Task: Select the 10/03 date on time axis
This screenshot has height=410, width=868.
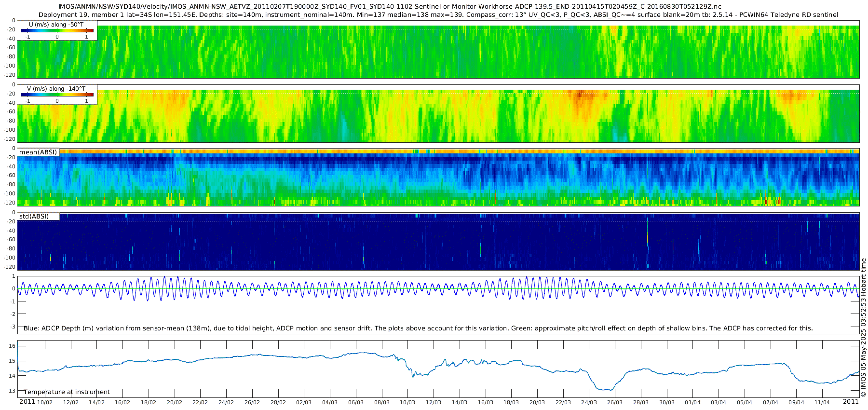Action: pyautogui.click(x=407, y=402)
